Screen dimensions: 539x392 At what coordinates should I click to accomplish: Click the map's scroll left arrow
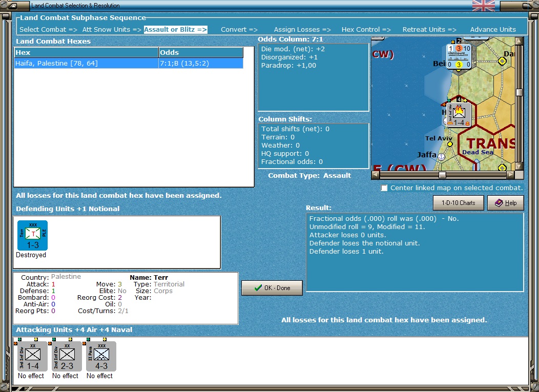point(376,175)
